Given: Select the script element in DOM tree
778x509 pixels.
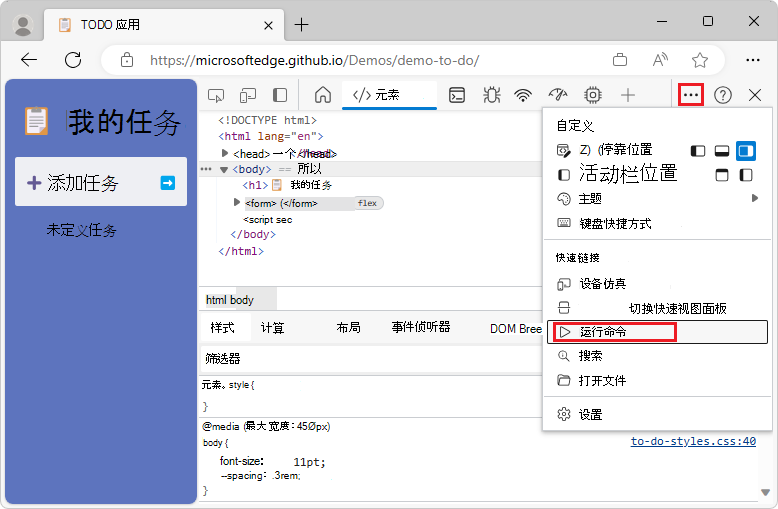Looking at the screenshot, I should point(267,220).
